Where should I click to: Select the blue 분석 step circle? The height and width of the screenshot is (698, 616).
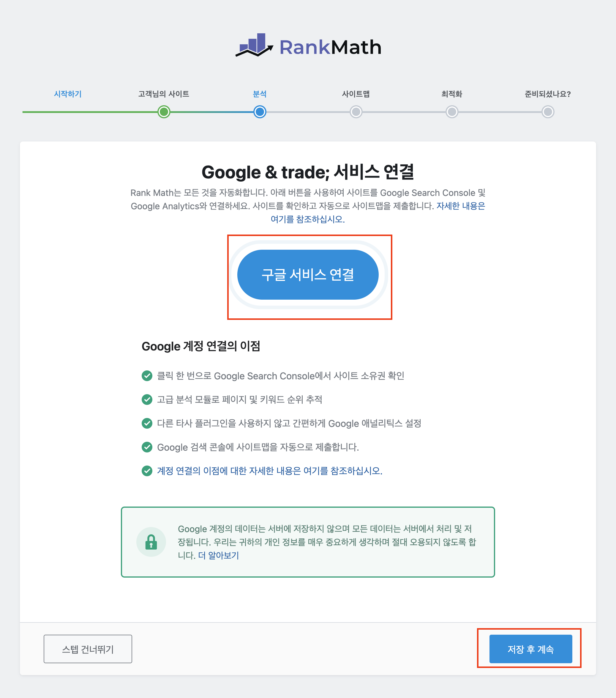[x=260, y=112]
